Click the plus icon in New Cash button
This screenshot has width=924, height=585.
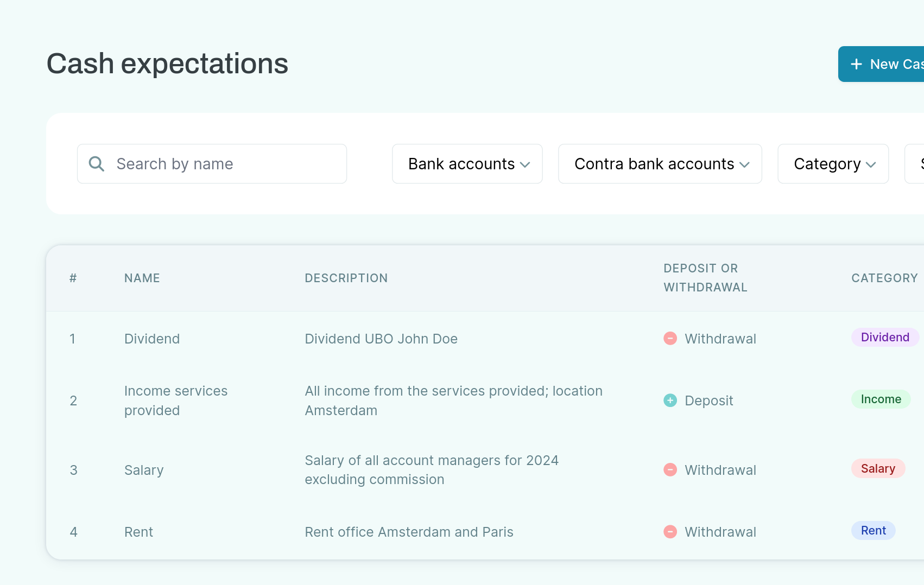tap(856, 63)
